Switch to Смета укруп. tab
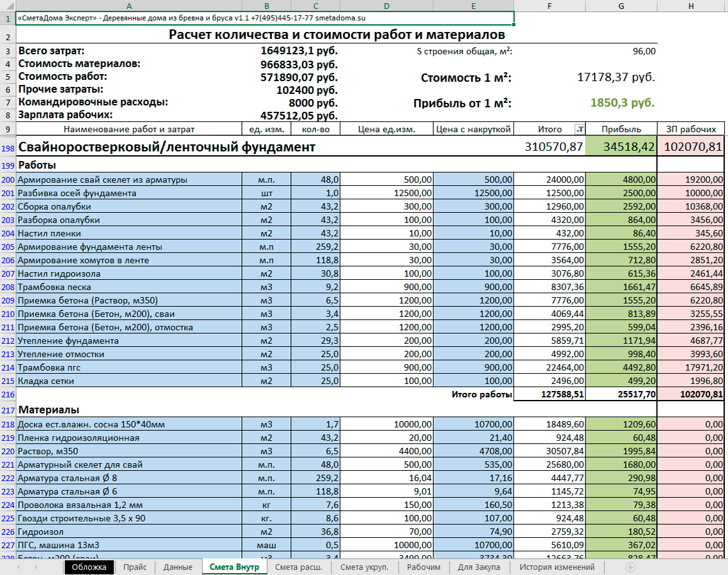This screenshot has width=728, height=575. point(364,567)
